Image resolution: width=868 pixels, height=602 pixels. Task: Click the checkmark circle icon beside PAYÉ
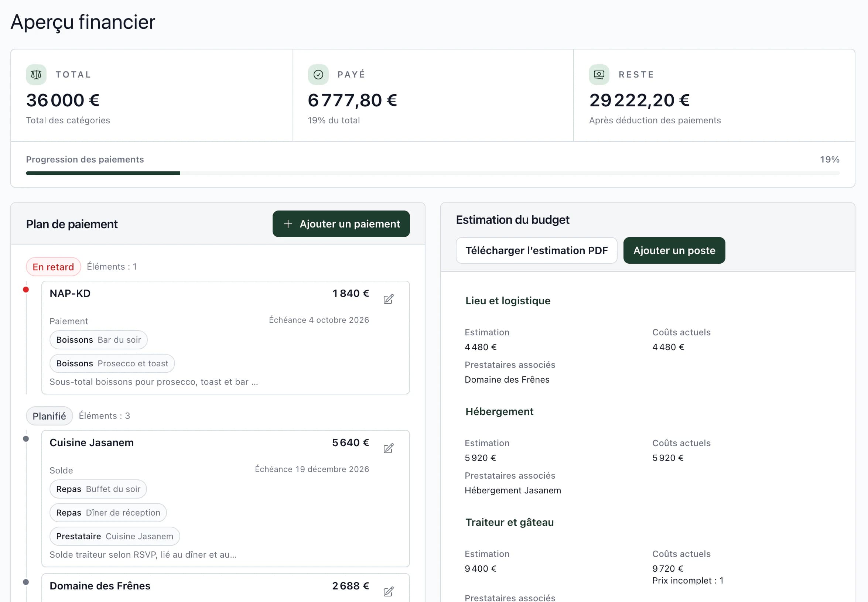tap(318, 75)
